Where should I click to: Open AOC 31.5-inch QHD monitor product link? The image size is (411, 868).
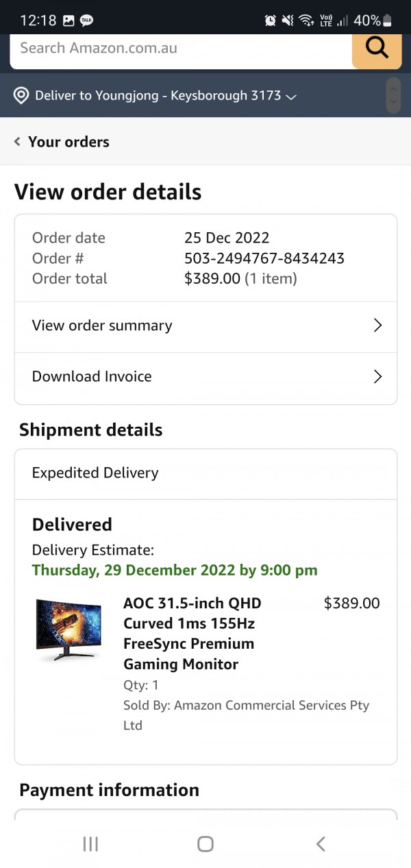(x=192, y=634)
